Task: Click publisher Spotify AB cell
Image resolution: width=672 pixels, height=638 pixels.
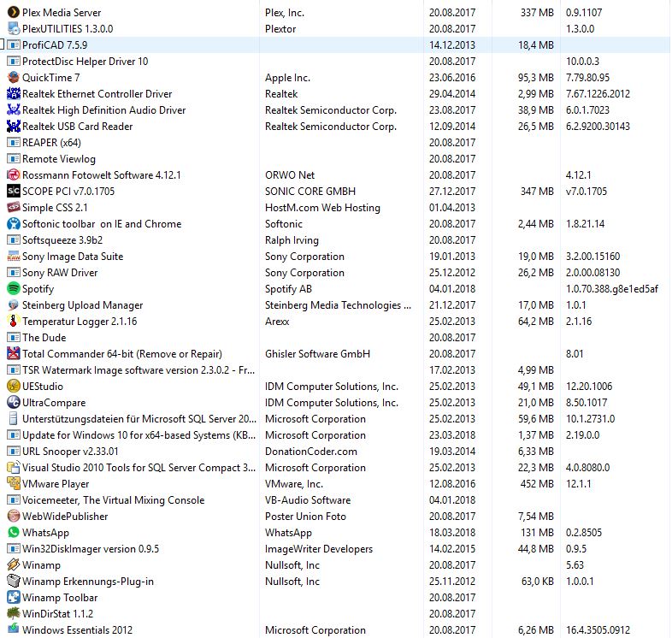Action: click(288, 288)
